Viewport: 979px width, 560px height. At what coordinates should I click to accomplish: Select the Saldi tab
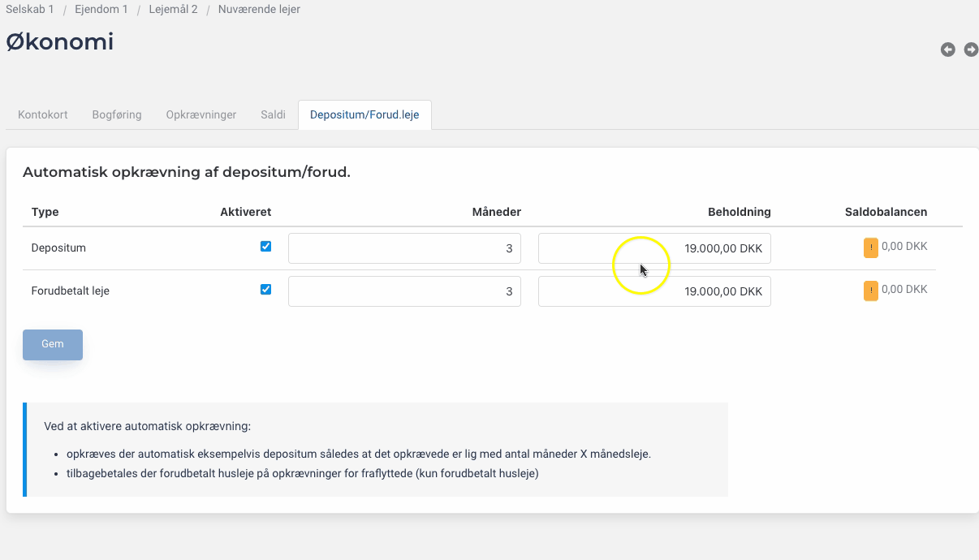[x=273, y=114]
